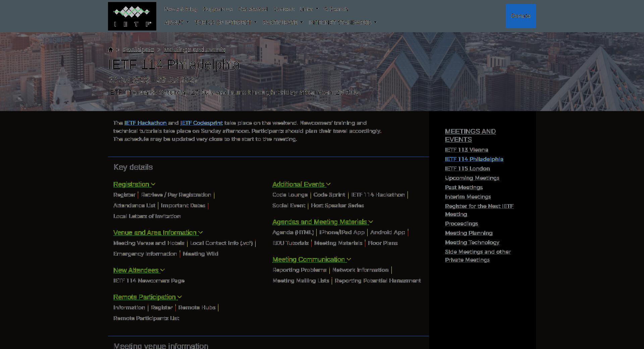Go to IETF 113 Vienna in sidebar

[467, 150]
